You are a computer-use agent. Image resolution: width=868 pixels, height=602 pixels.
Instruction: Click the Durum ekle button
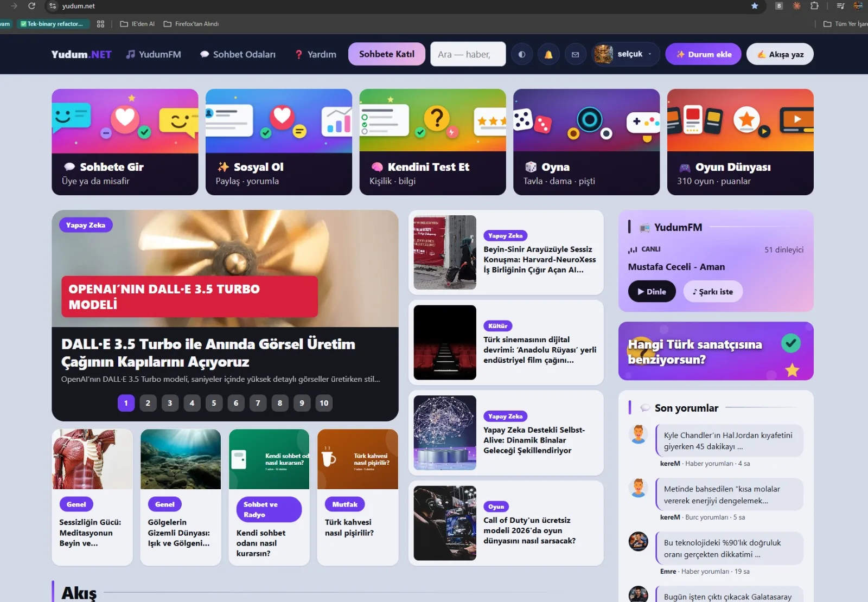(704, 54)
